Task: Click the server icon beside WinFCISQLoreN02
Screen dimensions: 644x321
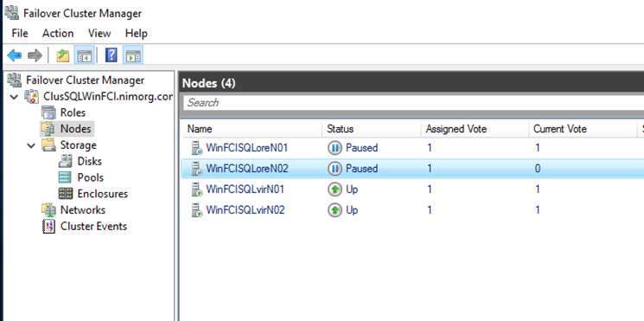Action: pos(197,169)
